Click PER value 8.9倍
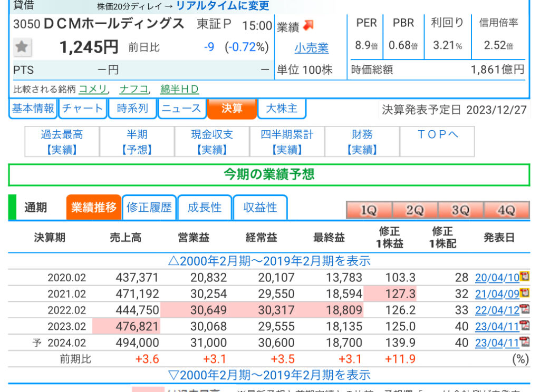Image resolution: width=540 pixels, height=392 pixels. 367,45
